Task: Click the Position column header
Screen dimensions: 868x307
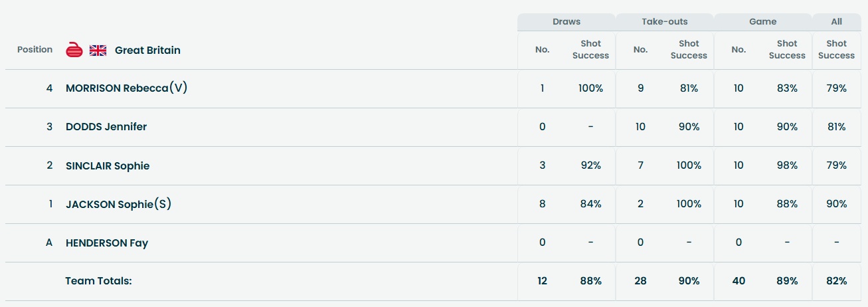Action: pos(35,50)
